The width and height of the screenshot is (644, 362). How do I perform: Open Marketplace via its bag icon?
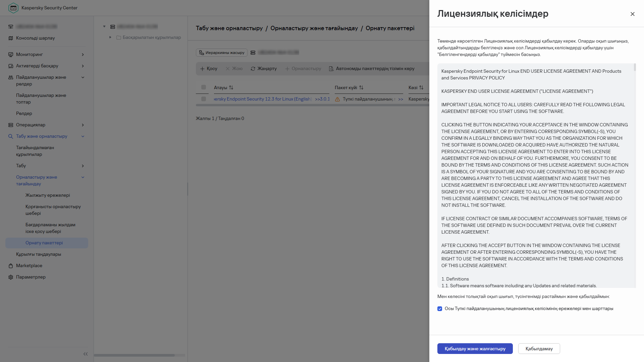(x=10, y=265)
